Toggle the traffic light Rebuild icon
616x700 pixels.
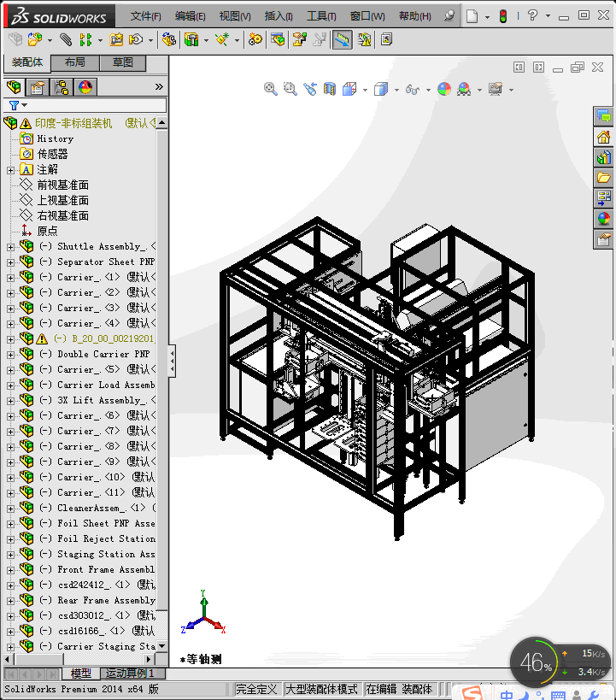(503, 16)
